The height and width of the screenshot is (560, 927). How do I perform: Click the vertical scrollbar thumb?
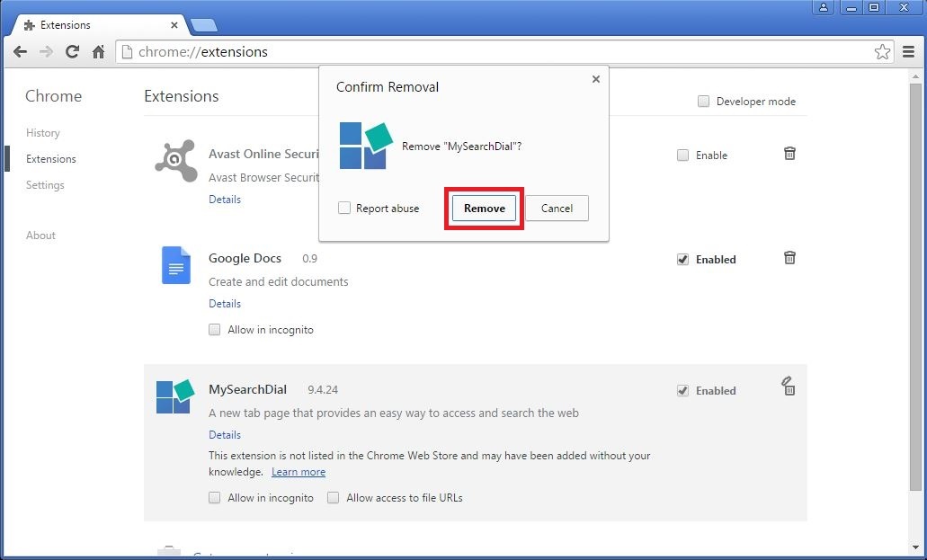(916, 287)
